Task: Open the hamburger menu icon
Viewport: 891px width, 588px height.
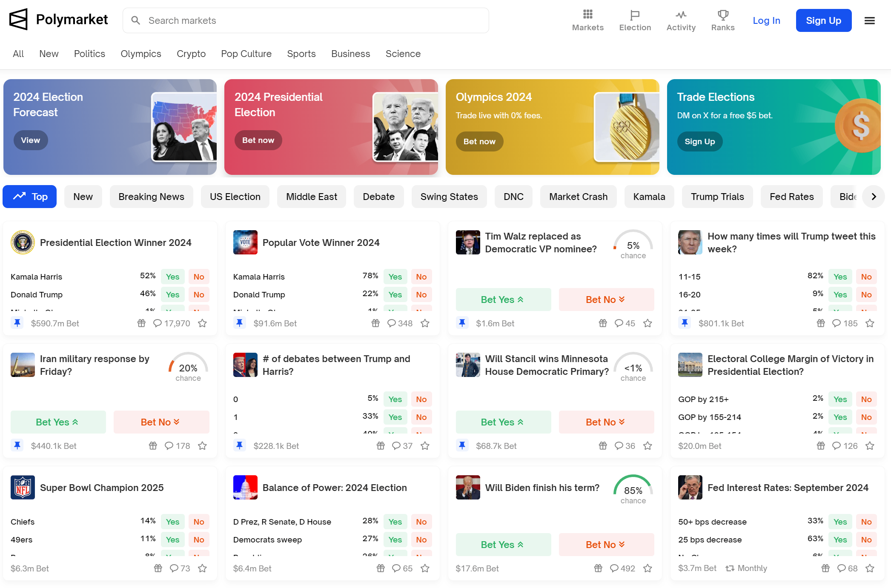Action: click(x=869, y=20)
